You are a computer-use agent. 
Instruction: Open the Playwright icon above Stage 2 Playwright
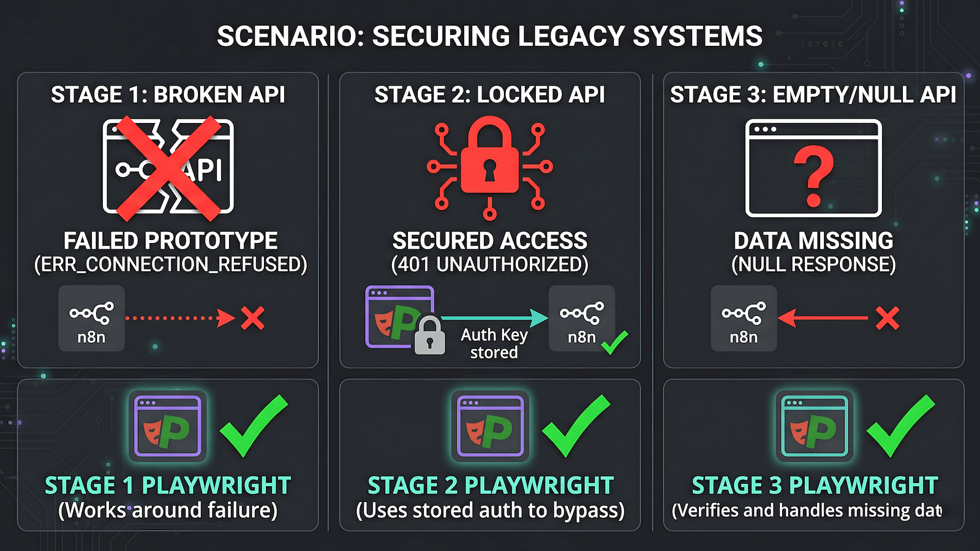pyautogui.click(x=490, y=426)
